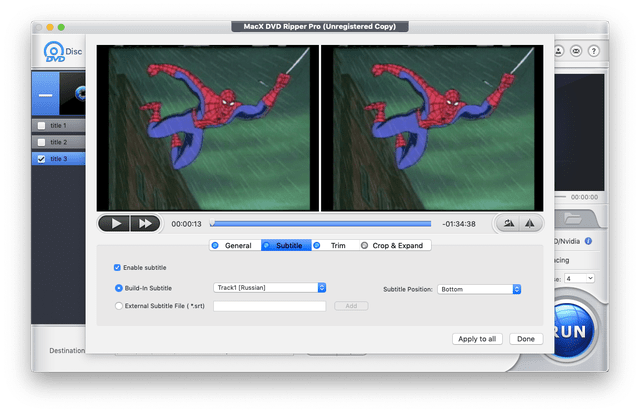
Task: Check the title 1 checkbox
Action: pyautogui.click(x=41, y=126)
